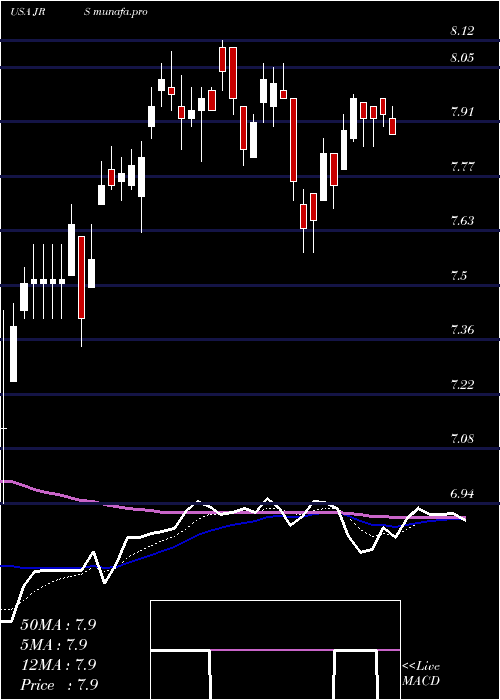Click the 7.08 price axis label
Image resolution: width=500 pixels, height=700 pixels.
462,439
